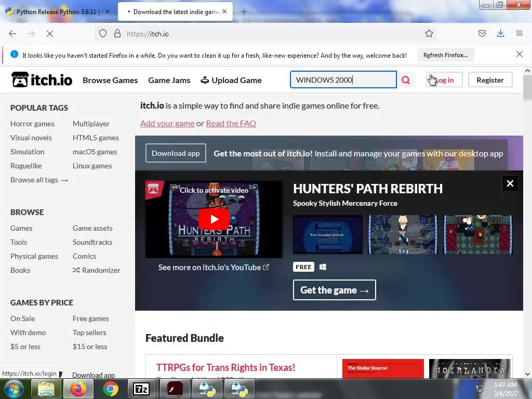The height and width of the screenshot is (399, 532).
Task: Click the red search magnifier icon
Action: click(x=406, y=80)
